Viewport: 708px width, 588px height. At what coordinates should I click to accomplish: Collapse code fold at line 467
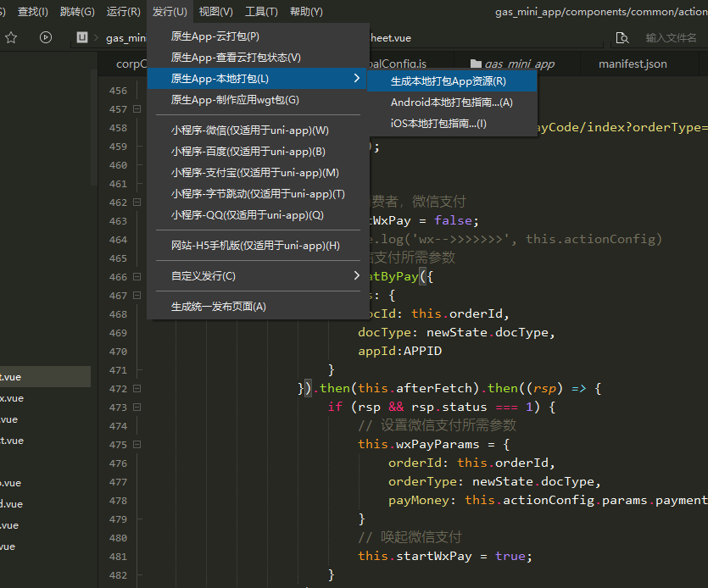[x=137, y=295]
